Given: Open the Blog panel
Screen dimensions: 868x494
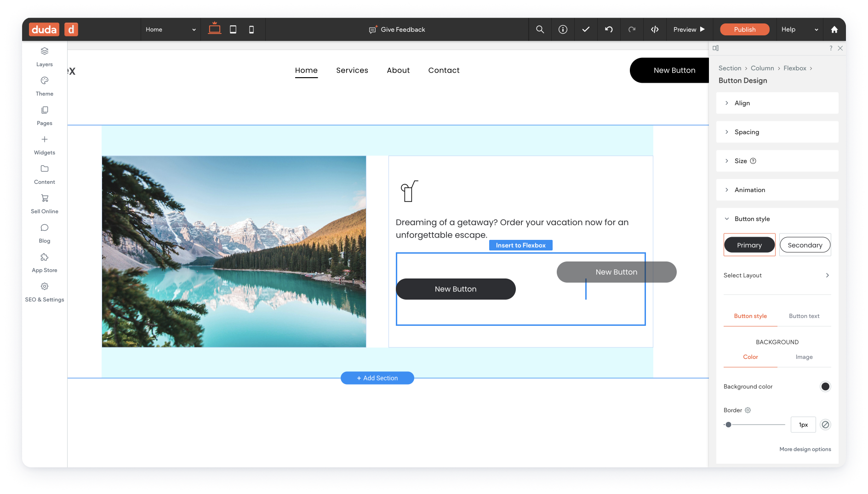Looking at the screenshot, I should click(x=45, y=233).
